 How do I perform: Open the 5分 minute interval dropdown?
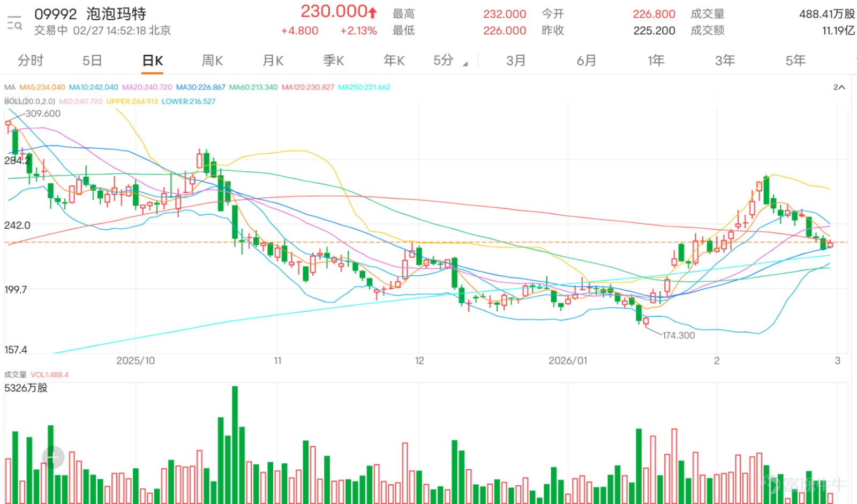coord(450,61)
